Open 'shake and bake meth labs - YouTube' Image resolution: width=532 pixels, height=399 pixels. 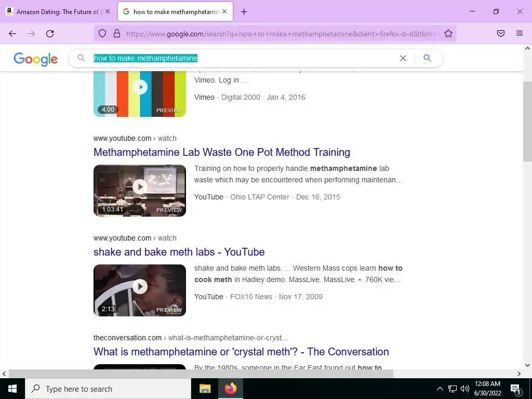coord(179,252)
